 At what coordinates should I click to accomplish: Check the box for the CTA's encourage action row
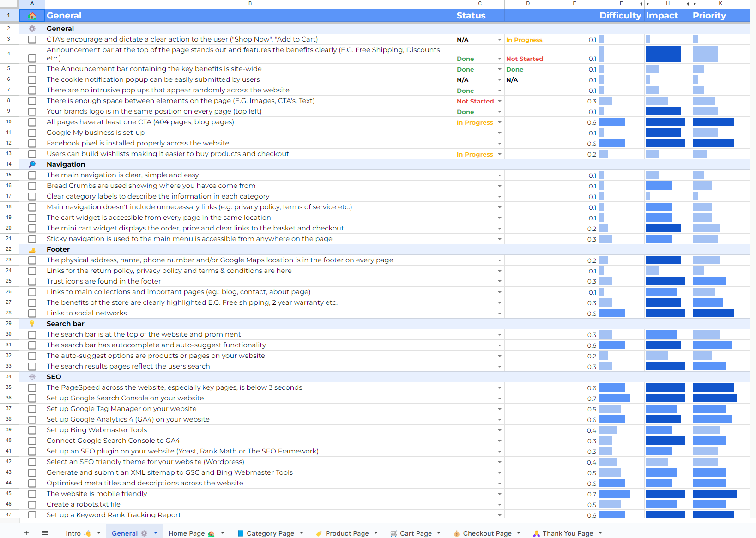pyautogui.click(x=32, y=40)
